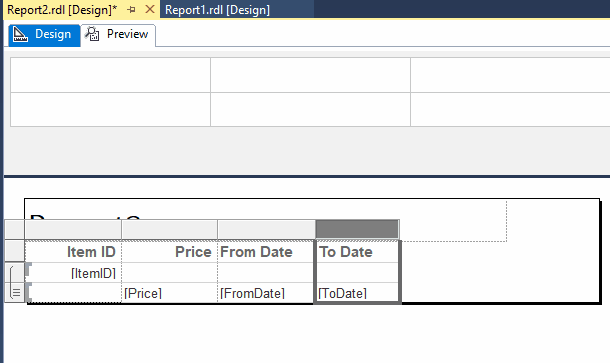
Task: Select the Item ID column handle
Action: (73, 230)
